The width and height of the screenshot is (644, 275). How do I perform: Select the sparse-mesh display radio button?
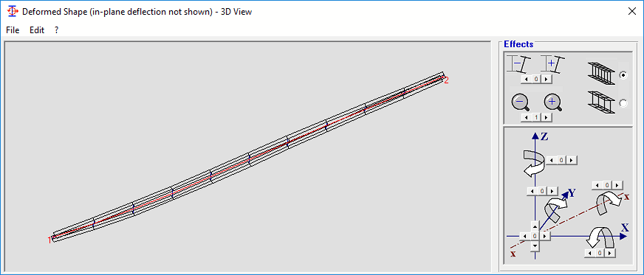pos(623,103)
